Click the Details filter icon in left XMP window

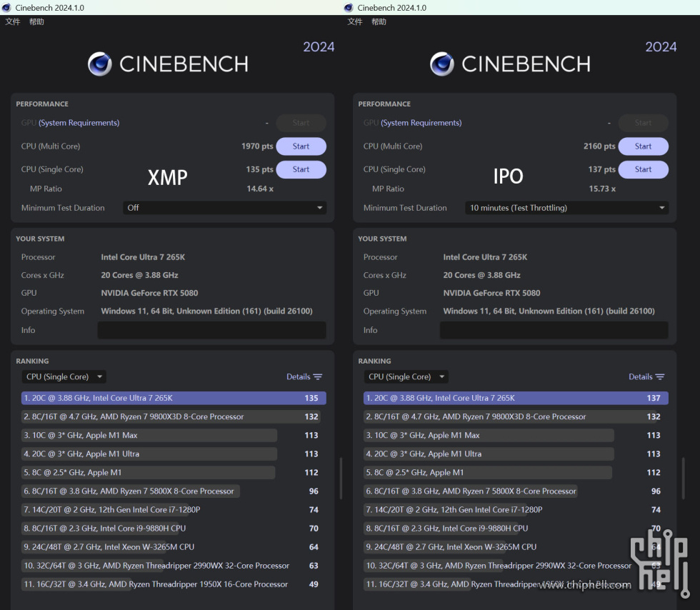[318, 377]
